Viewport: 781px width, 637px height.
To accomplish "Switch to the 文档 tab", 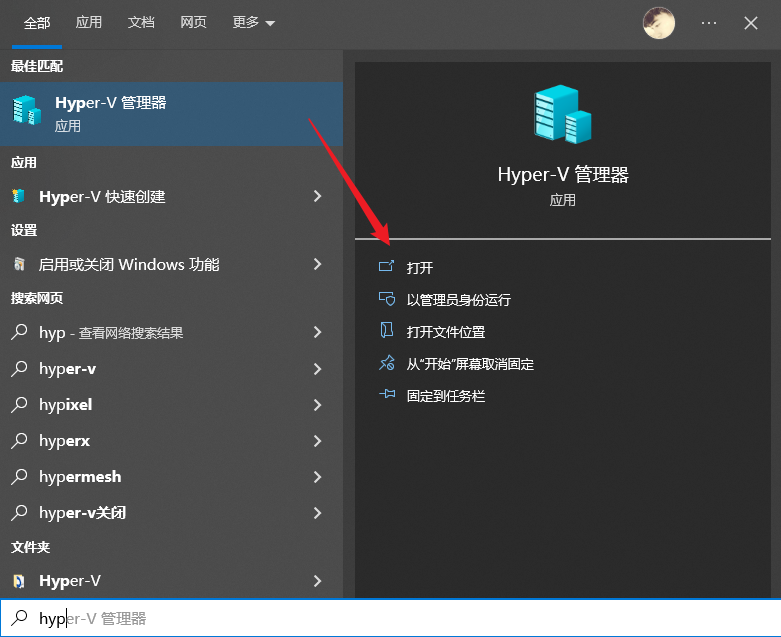I will (141, 22).
